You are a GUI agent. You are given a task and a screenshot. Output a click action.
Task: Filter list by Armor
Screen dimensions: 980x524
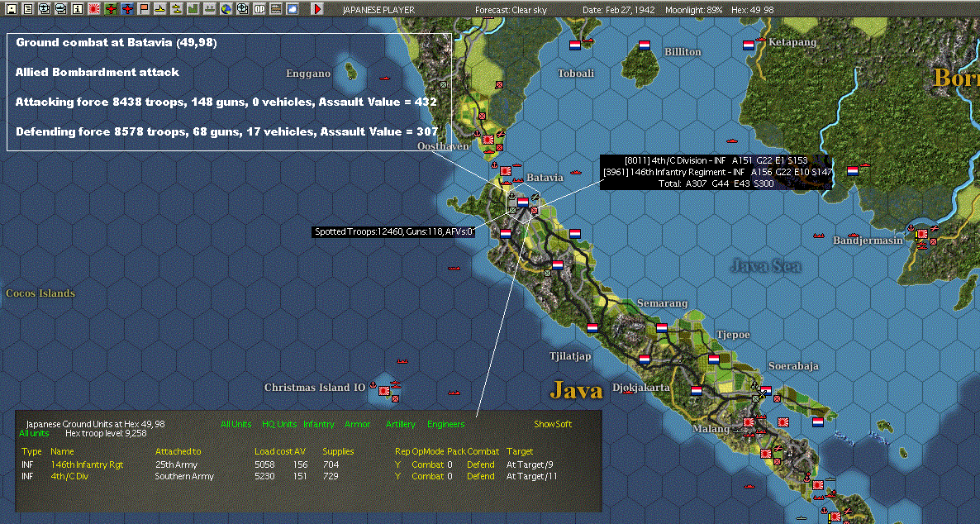(x=357, y=424)
